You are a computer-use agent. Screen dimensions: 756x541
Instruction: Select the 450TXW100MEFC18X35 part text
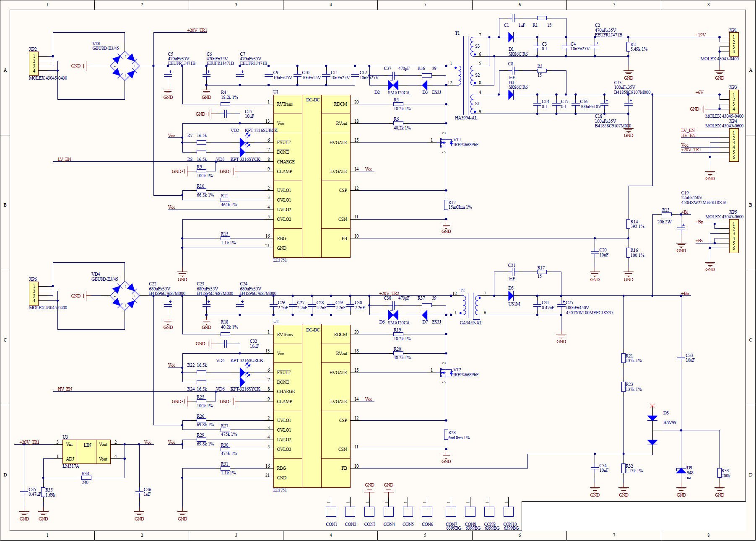click(x=590, y=313)
